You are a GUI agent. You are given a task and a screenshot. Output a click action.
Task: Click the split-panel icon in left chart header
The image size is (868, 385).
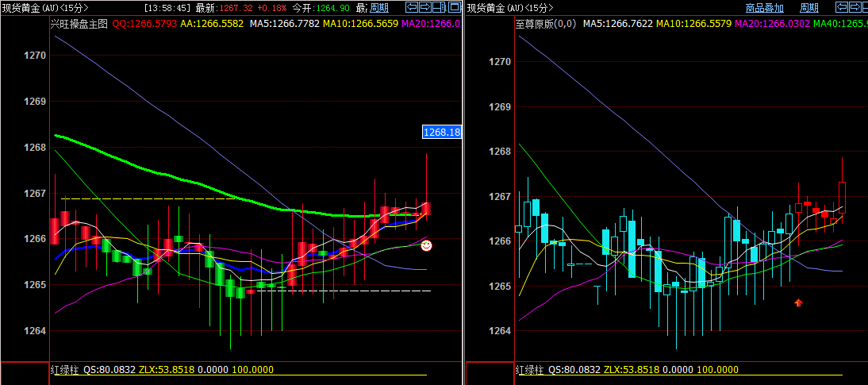439,7
